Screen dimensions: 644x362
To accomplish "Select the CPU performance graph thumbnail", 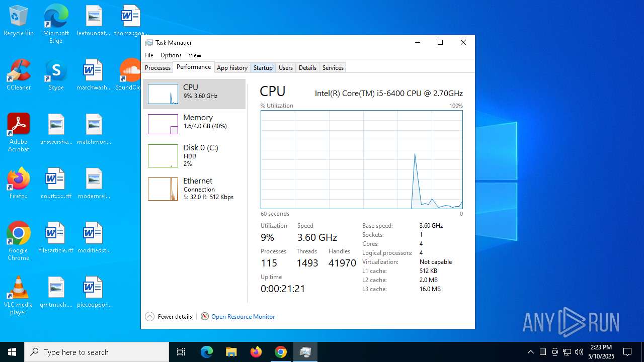I will click(x=163, y=94).
